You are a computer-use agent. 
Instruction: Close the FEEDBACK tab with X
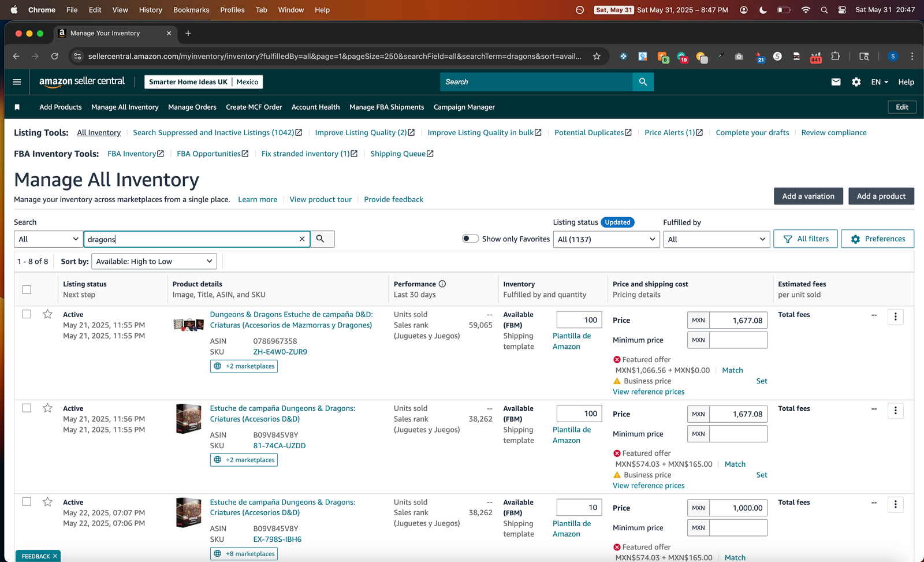click(x=55, y=556)
